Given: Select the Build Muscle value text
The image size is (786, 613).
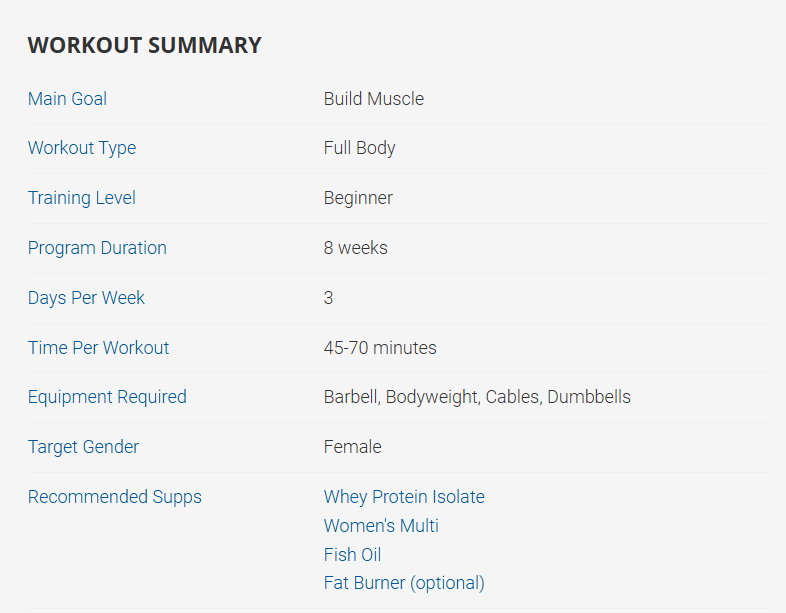Looking at the screenshot, I should click(x=374, y=99).
